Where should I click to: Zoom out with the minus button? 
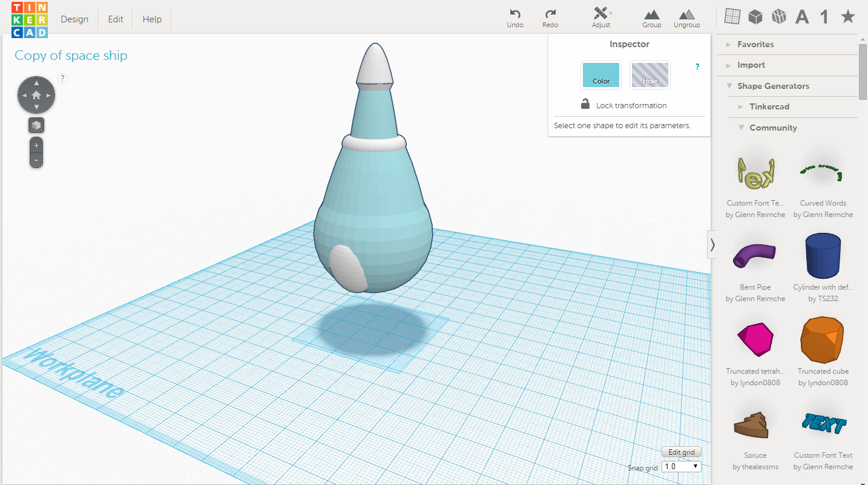[x=36, y=160]
